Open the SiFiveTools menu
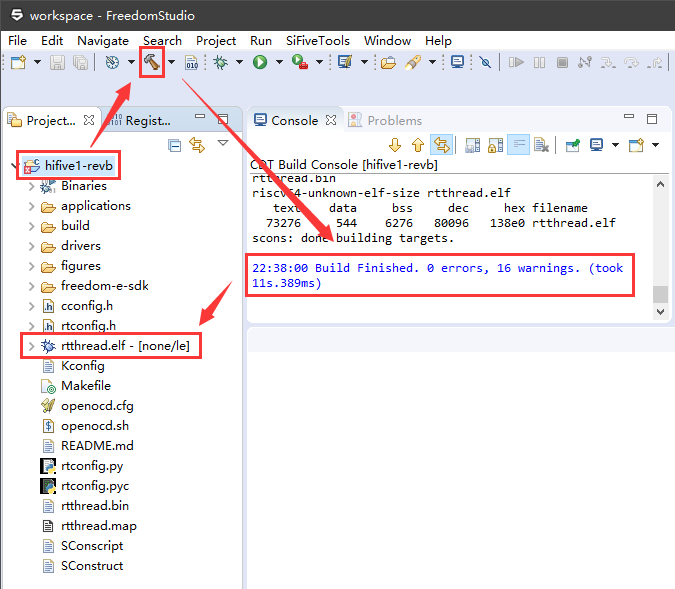 pos(318,41)
